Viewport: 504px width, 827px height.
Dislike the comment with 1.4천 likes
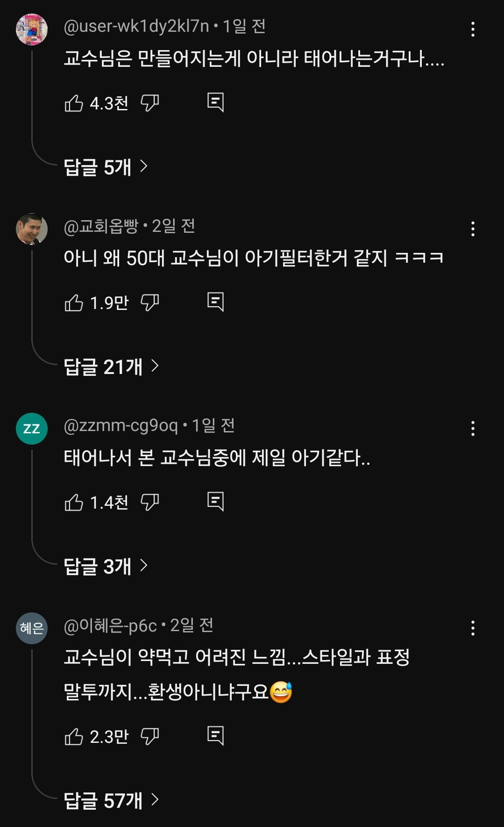pos(150,502)
